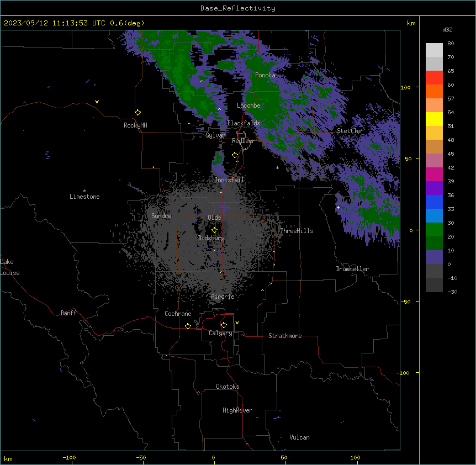Click the Lake Louise label at the left edge
The height and width of the screenshot is (465, 476).
pyautogui.click(x=10, y=267)
